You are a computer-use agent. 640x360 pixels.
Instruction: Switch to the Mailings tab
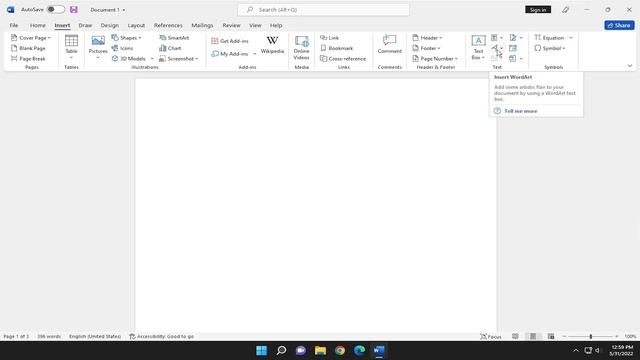click(202, 25)
